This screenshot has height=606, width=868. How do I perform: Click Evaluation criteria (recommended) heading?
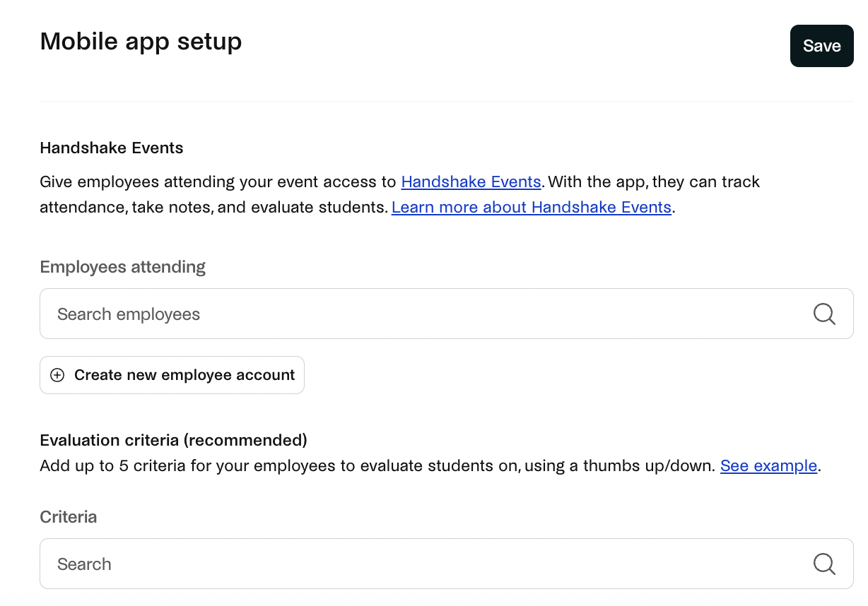174,441
